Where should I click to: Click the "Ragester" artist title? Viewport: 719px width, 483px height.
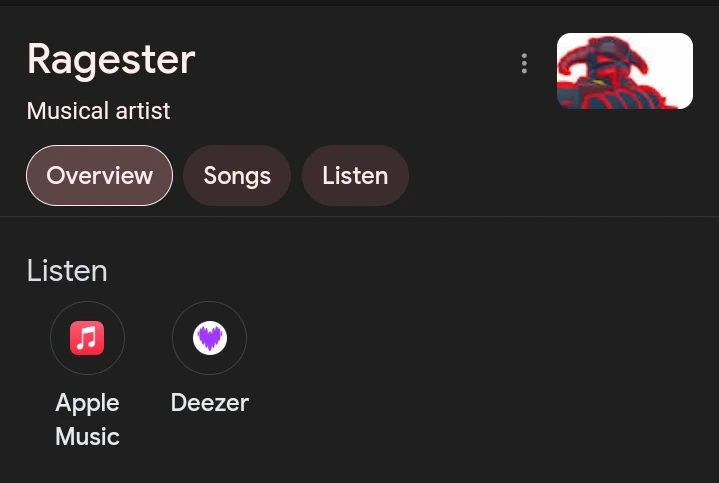click(x=111, y=60)
